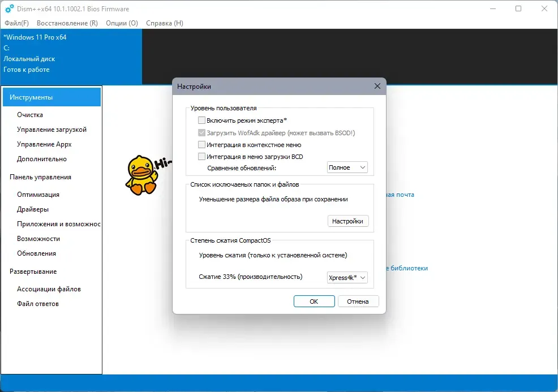Screen dimensions: 558x392
Task: Click the Настройки button for excluded folders
Action: point(347,221)
